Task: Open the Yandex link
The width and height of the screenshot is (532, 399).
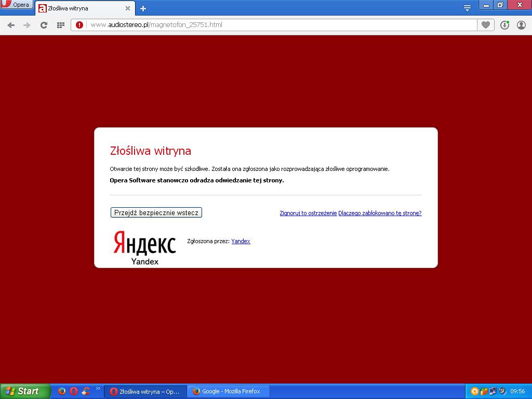Action: pyautogui.click(x=241, y=241)
